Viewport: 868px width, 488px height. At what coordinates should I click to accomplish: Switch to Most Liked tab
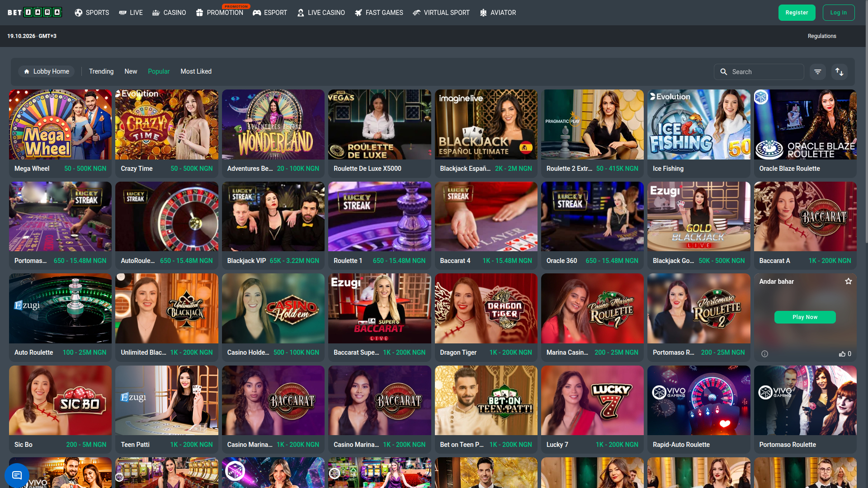[196, 71]
